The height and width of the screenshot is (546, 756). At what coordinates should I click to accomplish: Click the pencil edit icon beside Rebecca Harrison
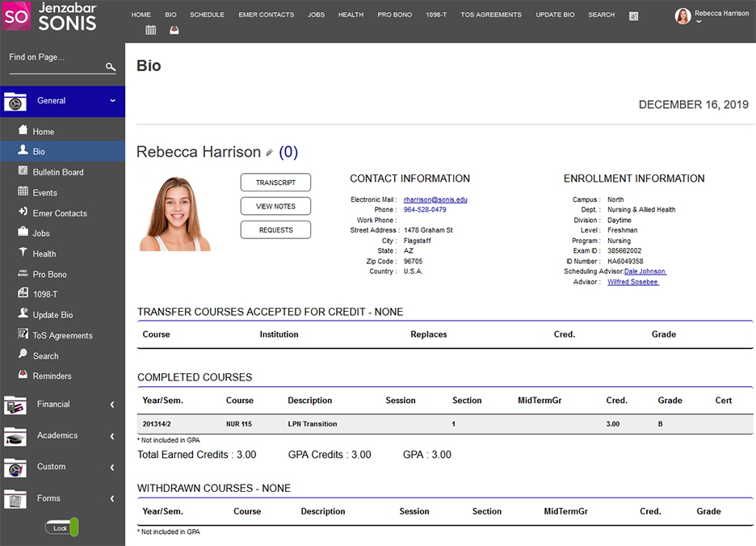click(270, 153)
